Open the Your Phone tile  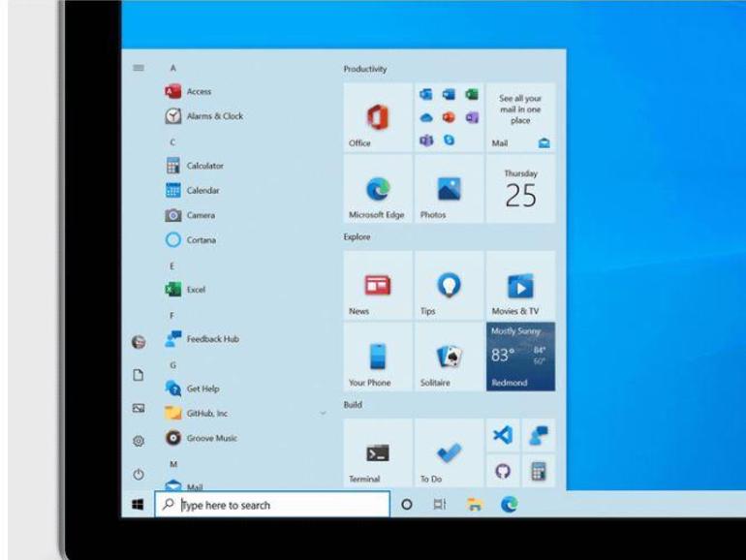pos(378,357)
